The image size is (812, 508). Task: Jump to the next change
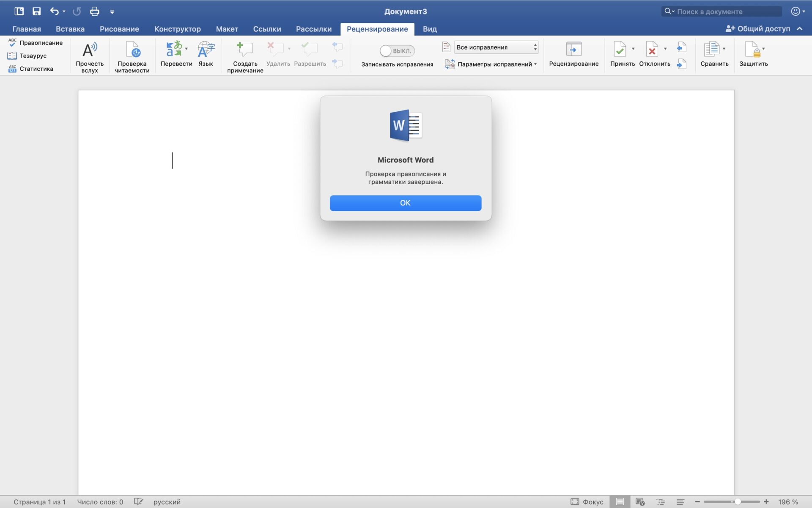tap(681, 64)
